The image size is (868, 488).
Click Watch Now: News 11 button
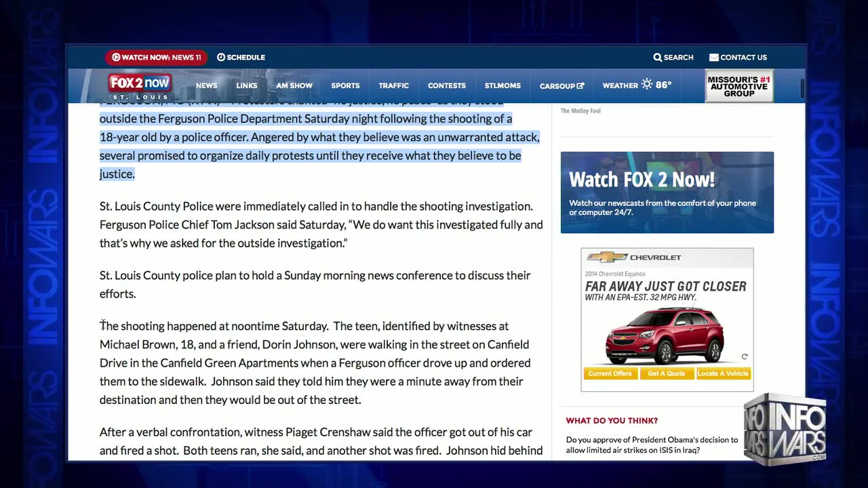coord(156,58)
